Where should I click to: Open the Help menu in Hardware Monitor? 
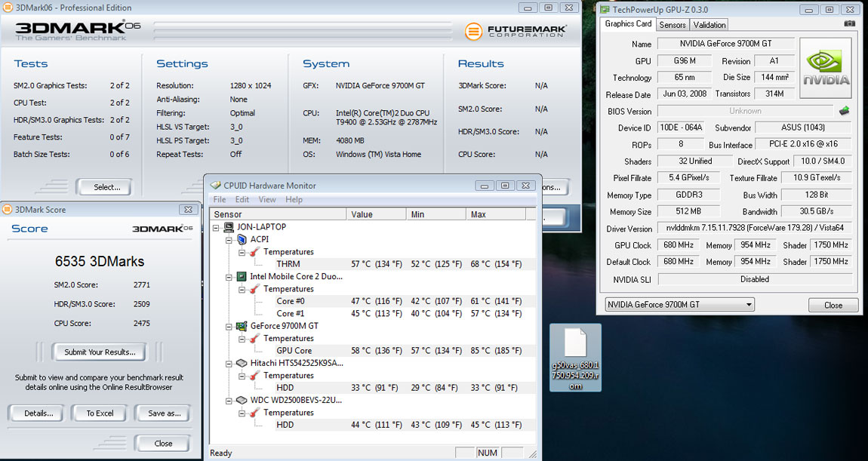click(294, 199)
